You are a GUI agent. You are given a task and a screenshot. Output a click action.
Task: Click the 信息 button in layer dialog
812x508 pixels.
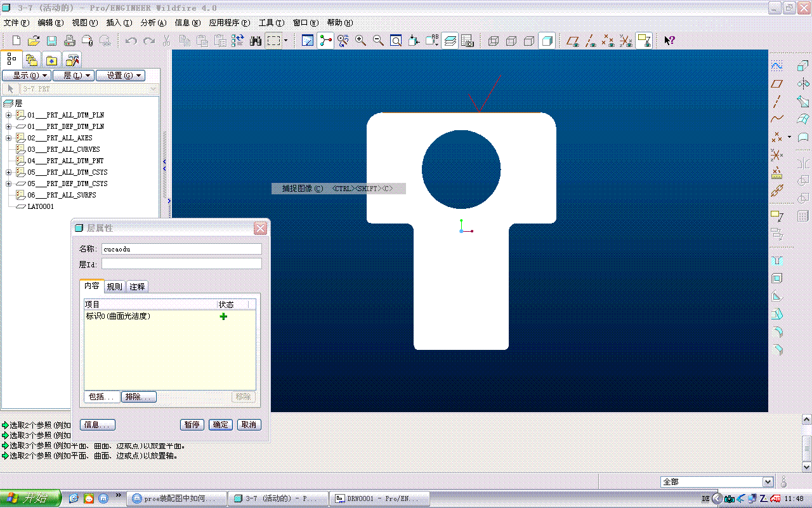pyautogui.click(x=98, y=425)
